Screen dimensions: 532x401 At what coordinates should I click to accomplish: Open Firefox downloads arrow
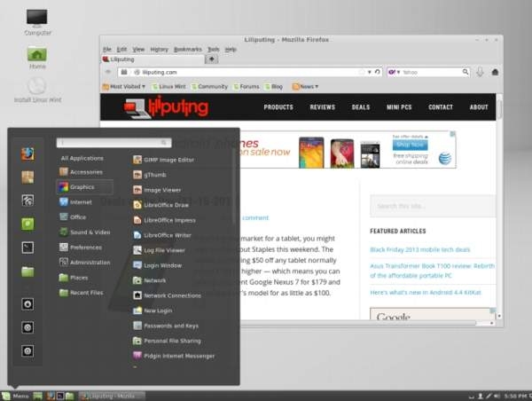point(480,72)
